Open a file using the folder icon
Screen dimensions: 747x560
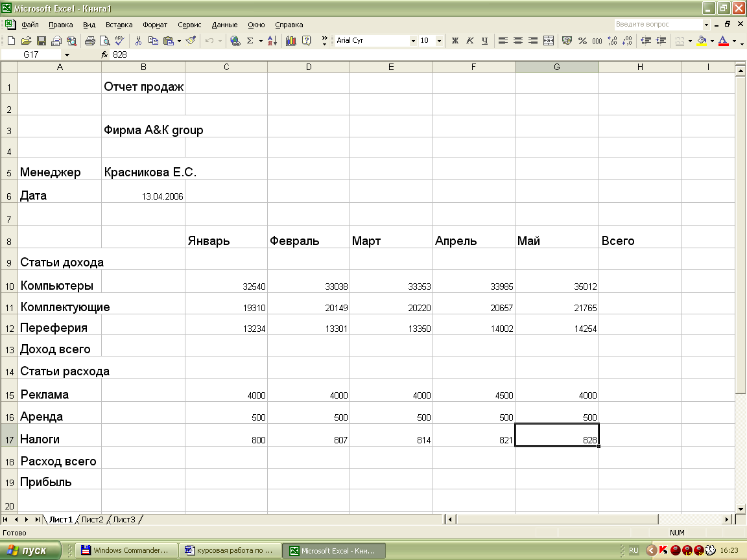(26, 41)
